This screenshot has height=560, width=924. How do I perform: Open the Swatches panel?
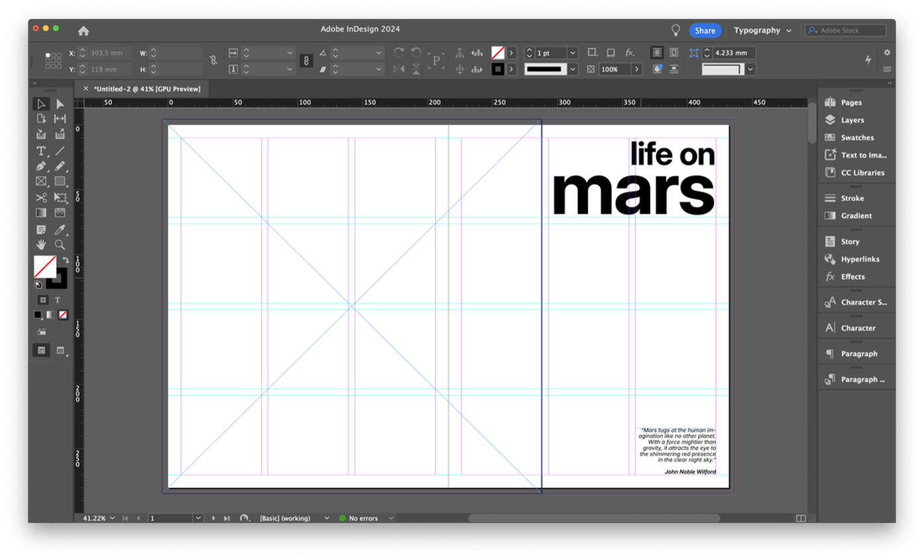856,138
